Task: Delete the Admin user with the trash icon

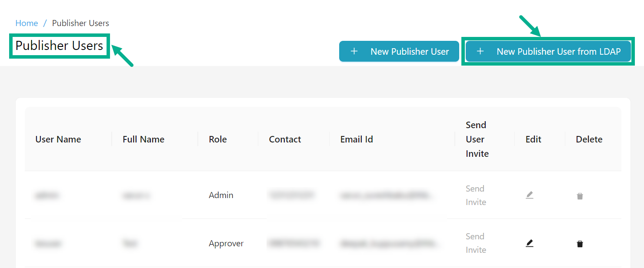Action: coord(580,196)
